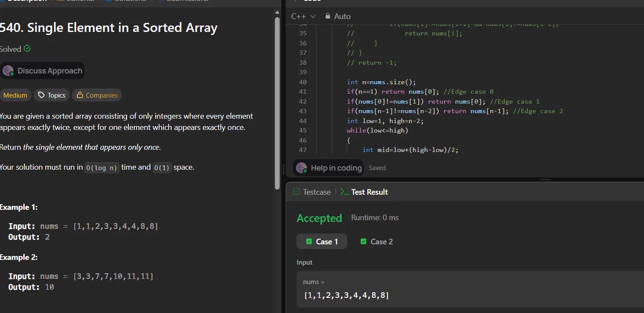Click the lock icon in the Companies pill
The image size is (644, 313).
tap(80, 95)
